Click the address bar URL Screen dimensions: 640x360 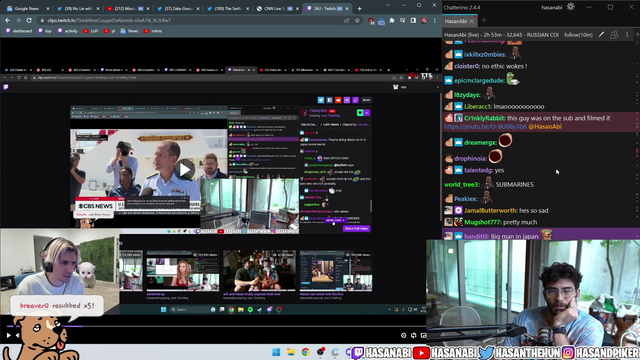click(x=109, y=20)
